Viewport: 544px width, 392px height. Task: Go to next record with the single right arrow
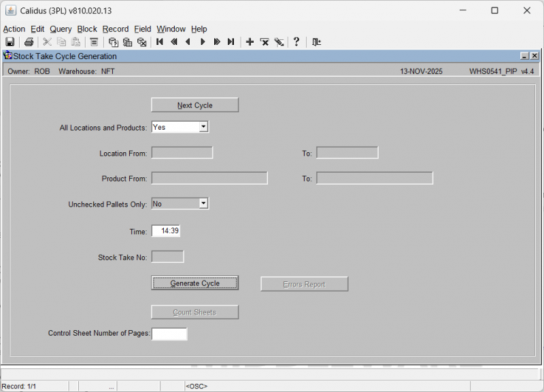pyautogui.click(x=203, y=42)
